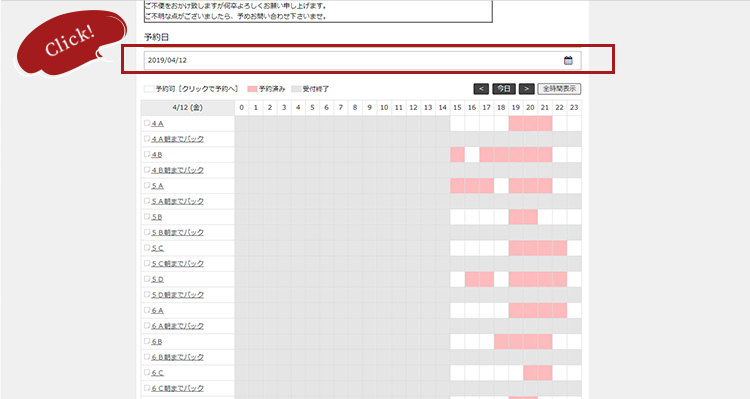Open the 5A朝までパック link
The image size is (750, 399).
tap(177, 201)
